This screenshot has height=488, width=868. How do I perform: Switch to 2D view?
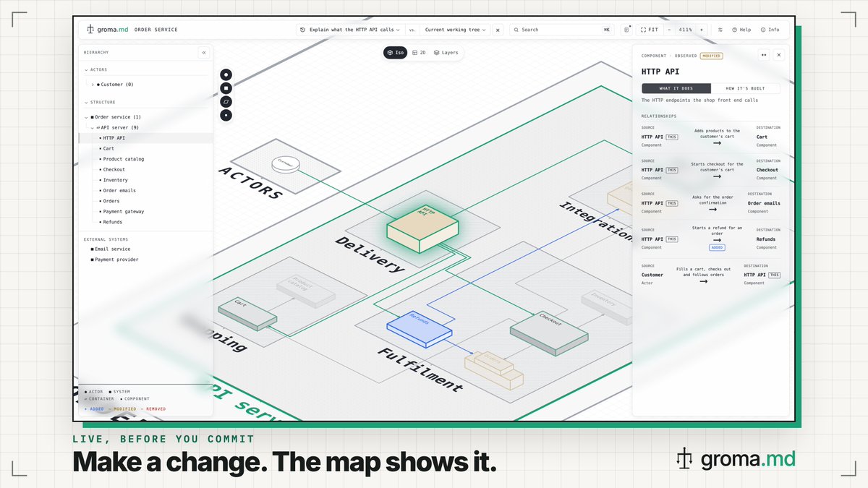419,53
